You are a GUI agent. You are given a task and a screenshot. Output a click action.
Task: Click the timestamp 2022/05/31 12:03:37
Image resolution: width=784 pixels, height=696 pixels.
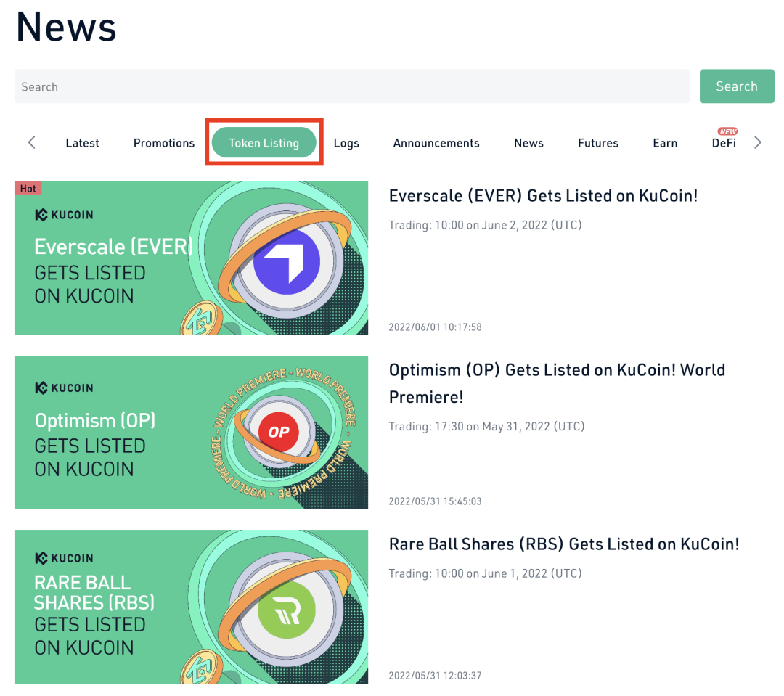coord(435,676)
